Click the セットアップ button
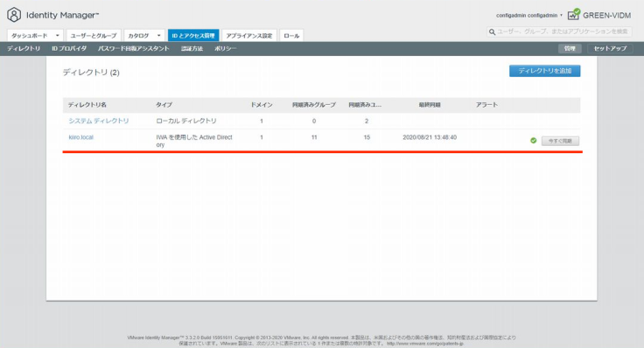The image size is (644, 348). click(x=610, y=48)
